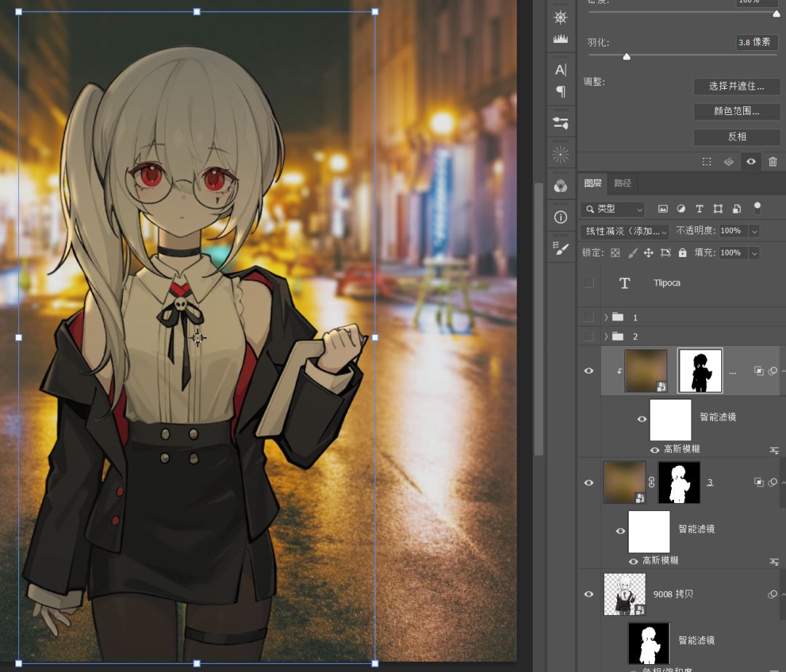Click lock position move icon
Screen dimensions: 786x672
[x=648, y=253]
